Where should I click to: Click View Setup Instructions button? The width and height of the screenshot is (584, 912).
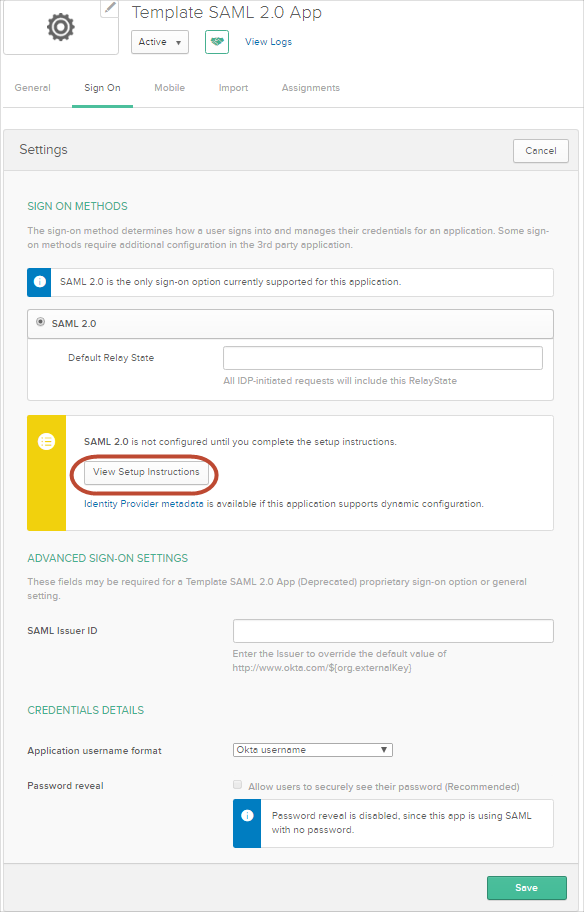click(x=146, y=472)
